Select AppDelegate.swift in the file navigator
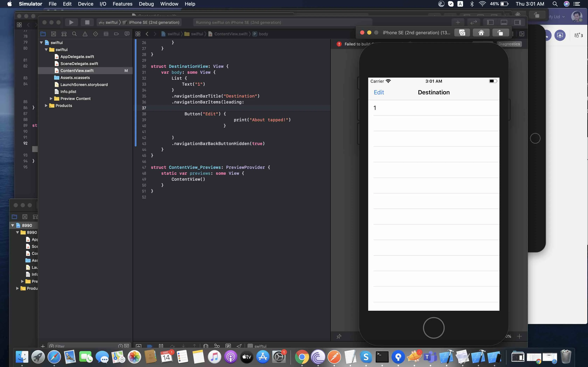This screenshot has width=588, height=367. click(x=77, y=57)
